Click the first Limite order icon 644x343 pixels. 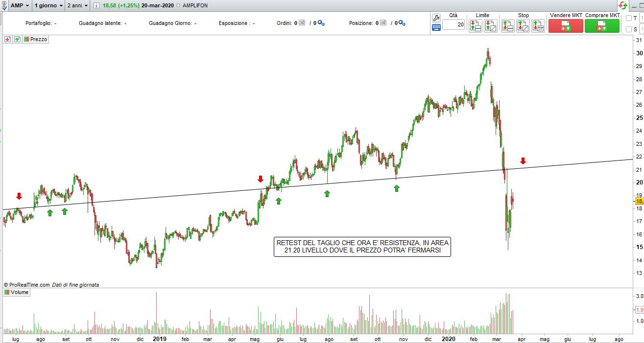coord(475,26)
